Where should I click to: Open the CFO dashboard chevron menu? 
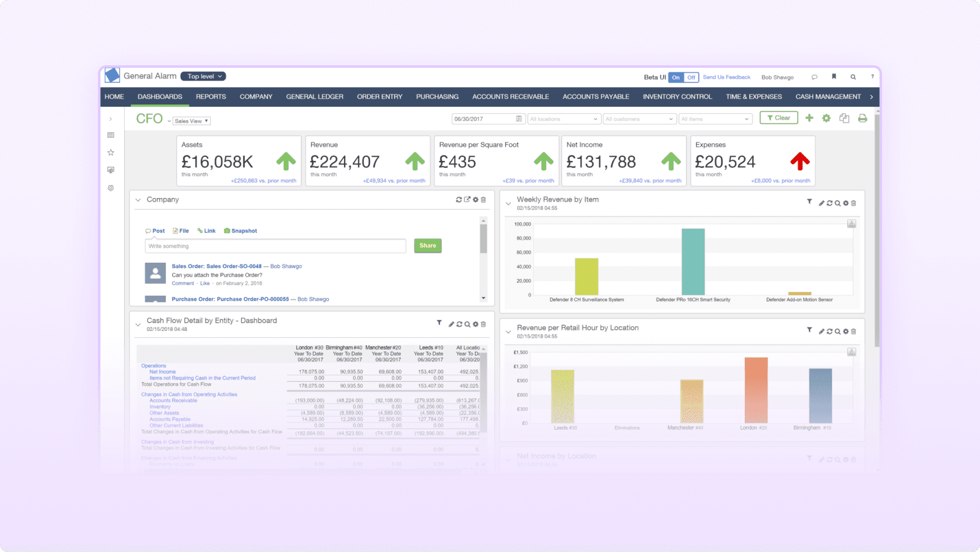(169, 121)
